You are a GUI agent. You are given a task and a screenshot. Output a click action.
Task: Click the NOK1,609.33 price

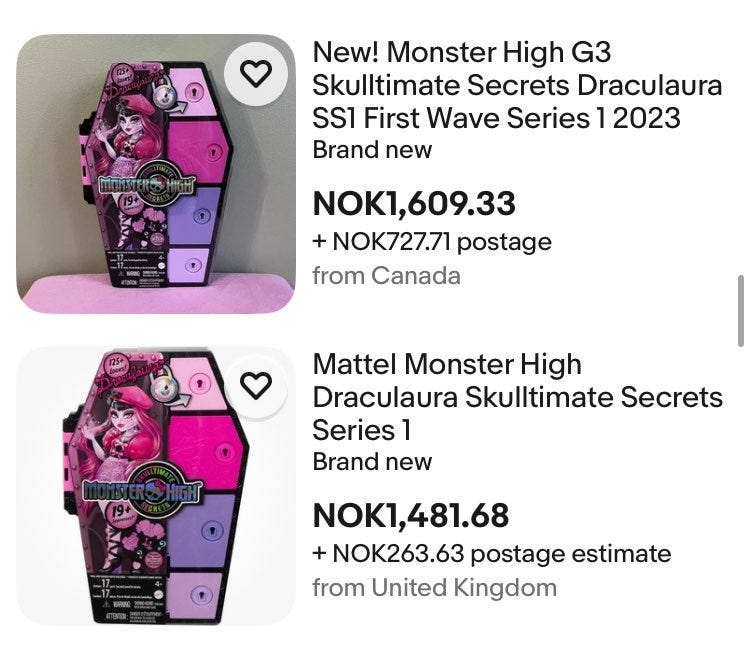(414, 204)
